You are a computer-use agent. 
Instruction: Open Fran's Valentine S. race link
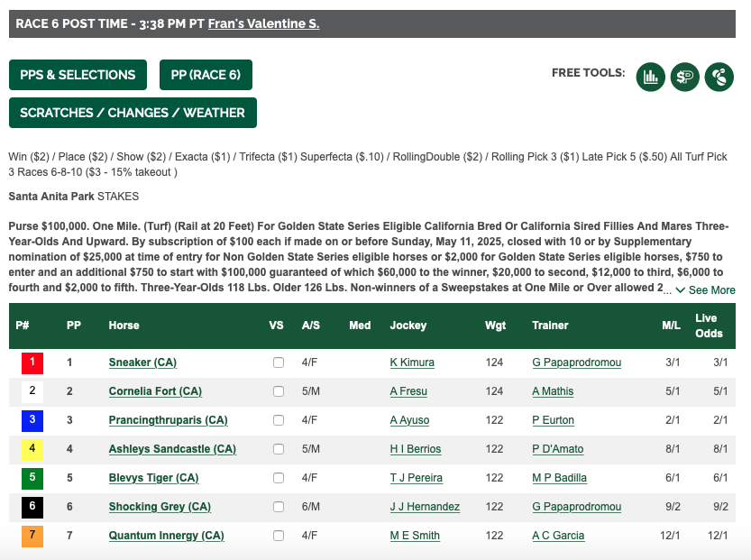(263, 23)
